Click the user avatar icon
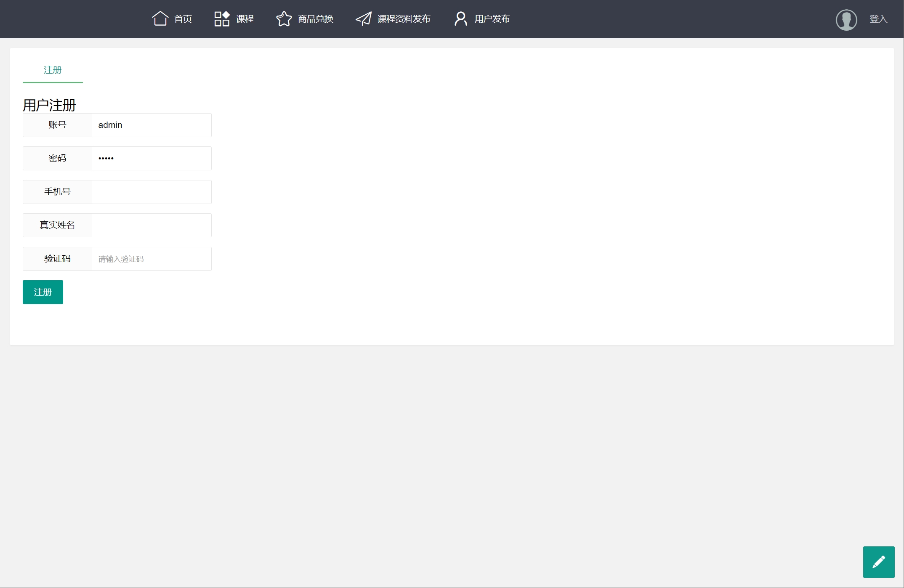 [846, 20]
